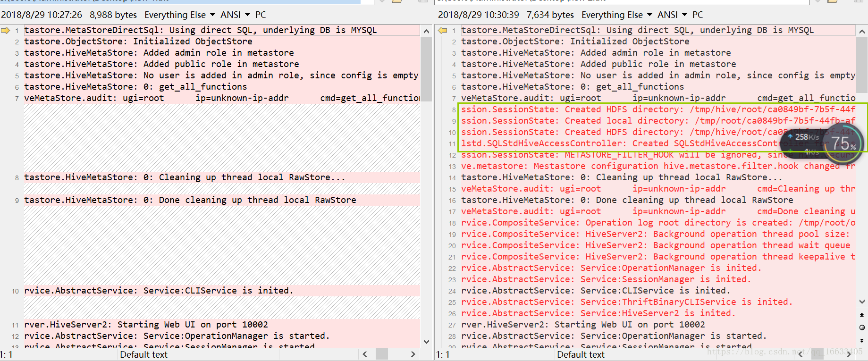Click left pane scroll down arrow
Viewport: 868px width, 361px height.
(426, 342)
